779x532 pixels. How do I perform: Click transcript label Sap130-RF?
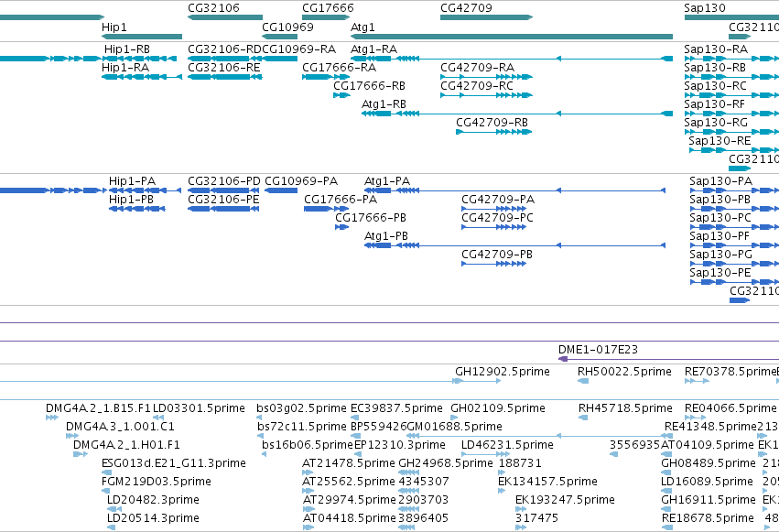714,104
